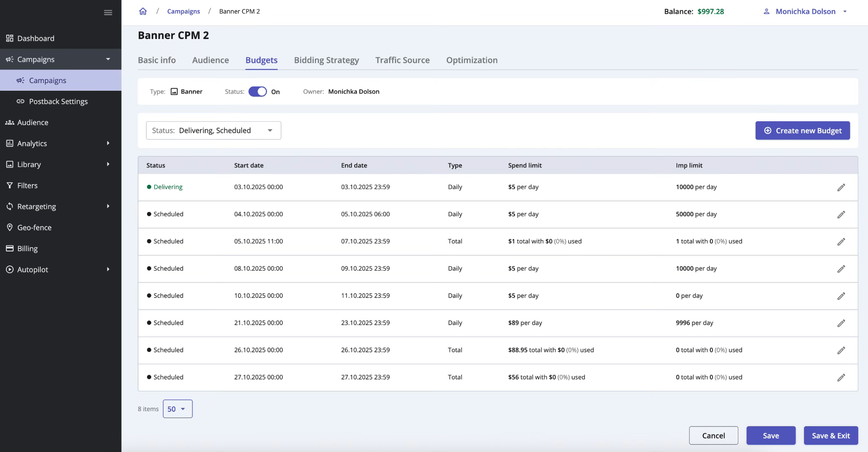
Task: Open the Dashboard from sidebar
Action: click(x=36, y=38)
